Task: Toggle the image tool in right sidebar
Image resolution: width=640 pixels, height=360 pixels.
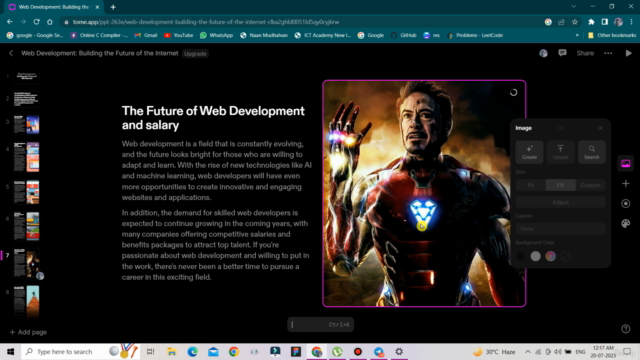Action: (625, 163)
